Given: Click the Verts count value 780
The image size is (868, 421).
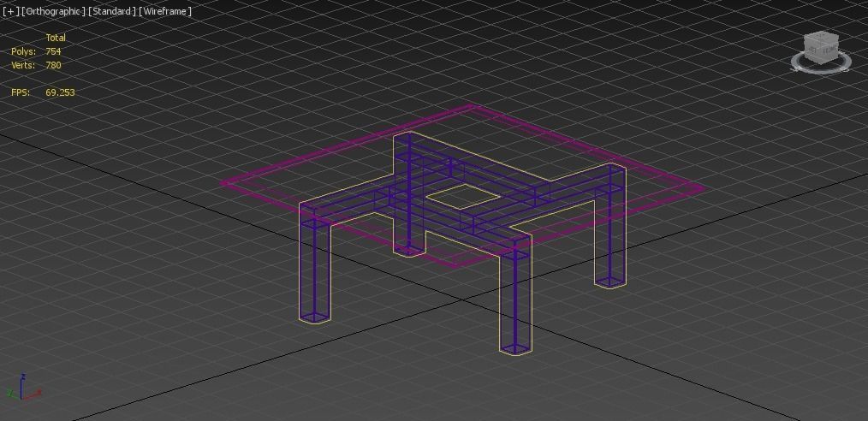Looking at the screenshot, I should [x=53, y=65].
